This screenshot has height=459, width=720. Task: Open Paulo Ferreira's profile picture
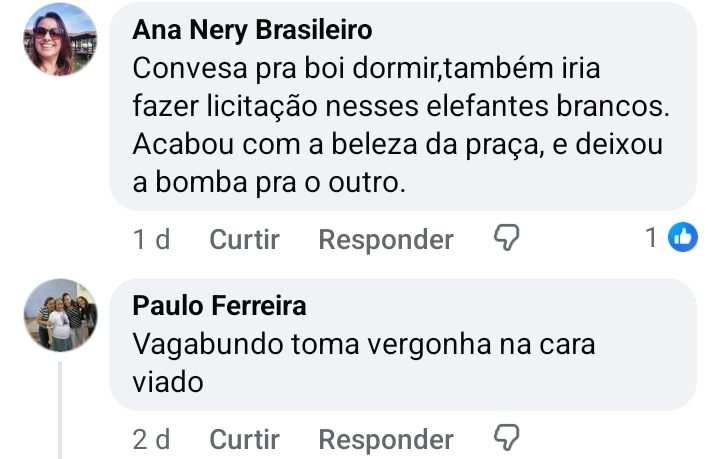point(60,315)
